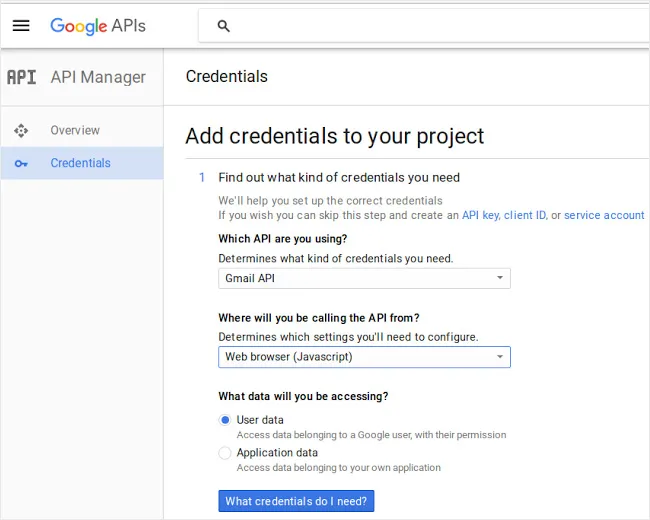
Task: Open the hamburger navigation menu
Action: click(21, 26)
